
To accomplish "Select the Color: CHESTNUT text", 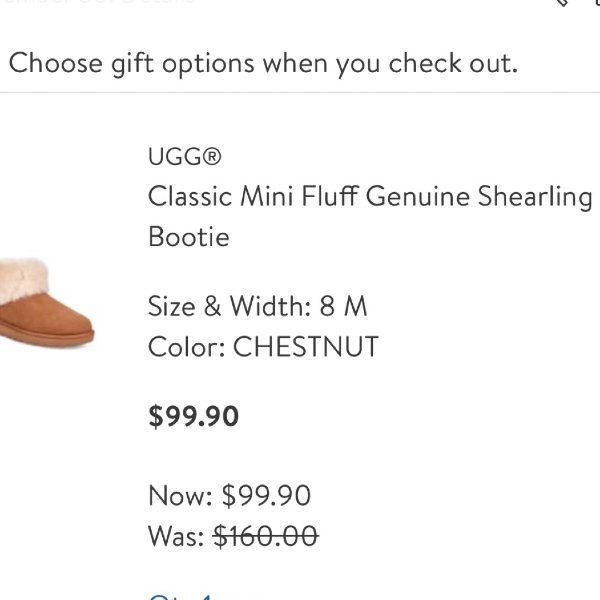I will tap(263, 347).
